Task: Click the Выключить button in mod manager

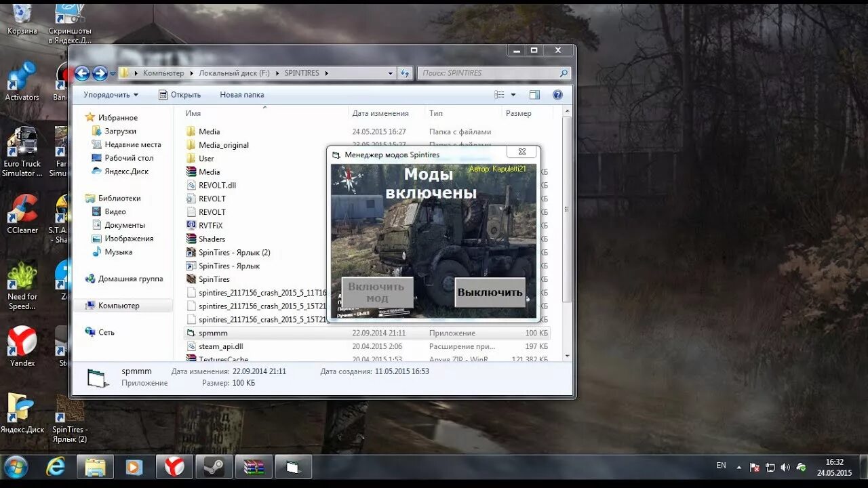Action: click(x=490, y=292)
